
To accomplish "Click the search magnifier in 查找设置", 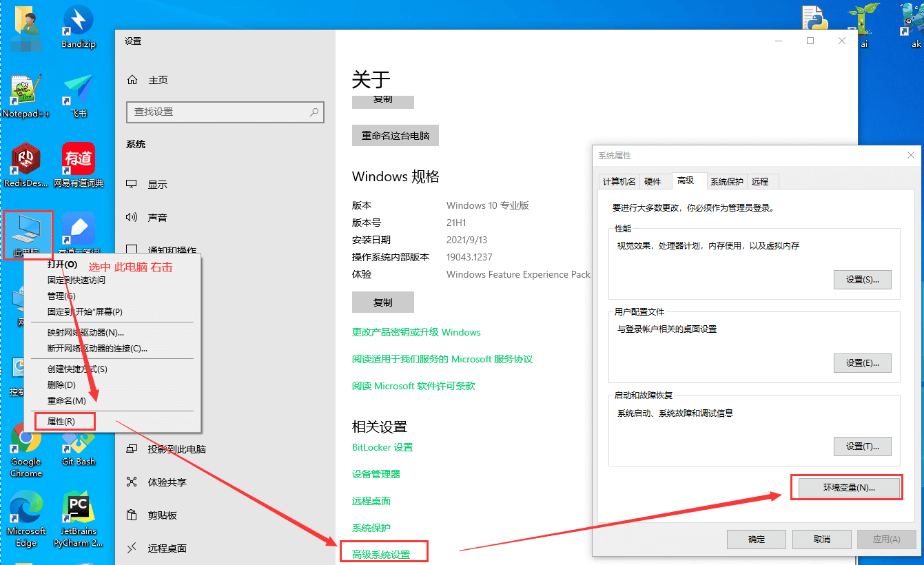I will point(314,112).
